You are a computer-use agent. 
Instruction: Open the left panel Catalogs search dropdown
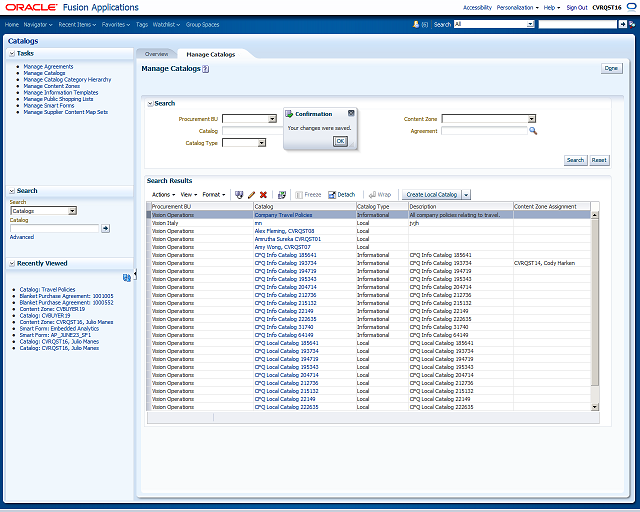[x=72, y=211]
